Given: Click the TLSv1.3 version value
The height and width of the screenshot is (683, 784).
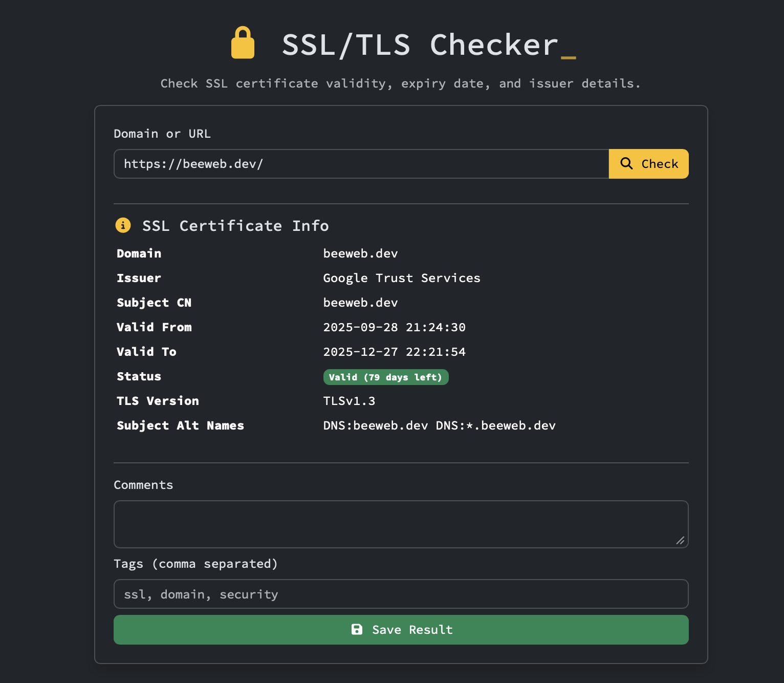Looking at the screenshot, I should click(x=349, y=401).
